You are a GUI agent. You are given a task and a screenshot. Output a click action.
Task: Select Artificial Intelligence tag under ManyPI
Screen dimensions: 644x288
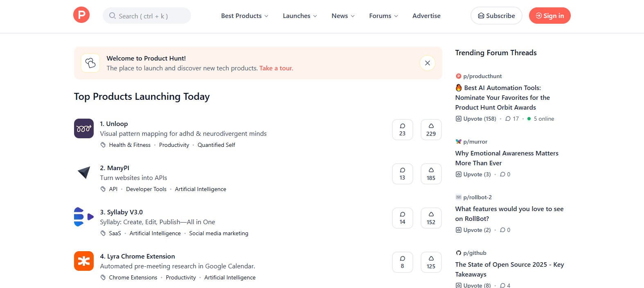[200, 189]
